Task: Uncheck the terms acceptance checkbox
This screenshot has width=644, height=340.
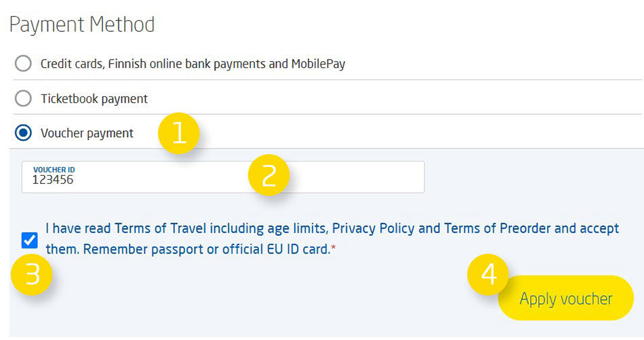Action: (x=29, y=240)
